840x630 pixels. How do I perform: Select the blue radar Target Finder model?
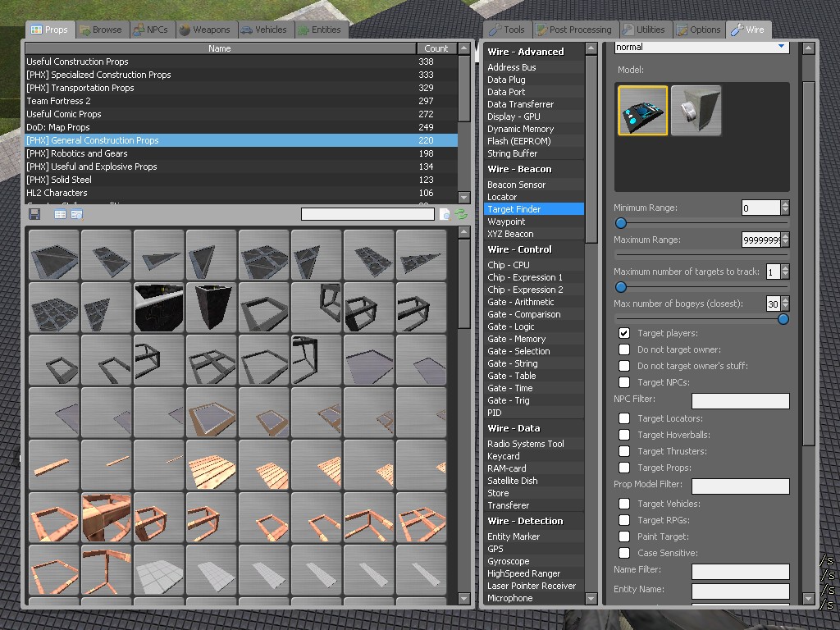[x=642, y=111]
